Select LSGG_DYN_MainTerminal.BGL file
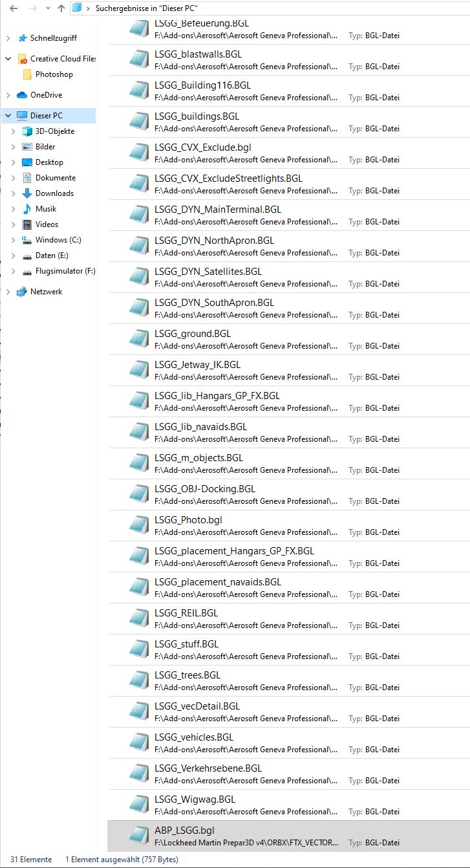 tap(217, 210)
